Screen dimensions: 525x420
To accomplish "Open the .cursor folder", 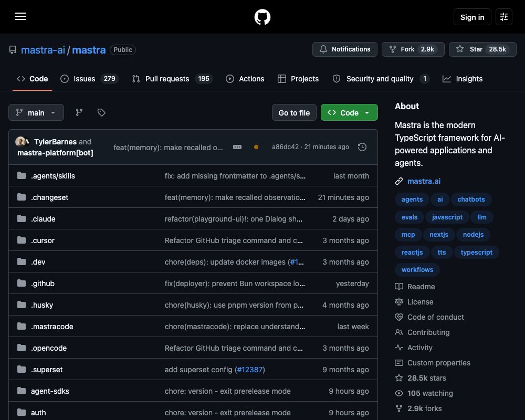I will tap(43, 240).
